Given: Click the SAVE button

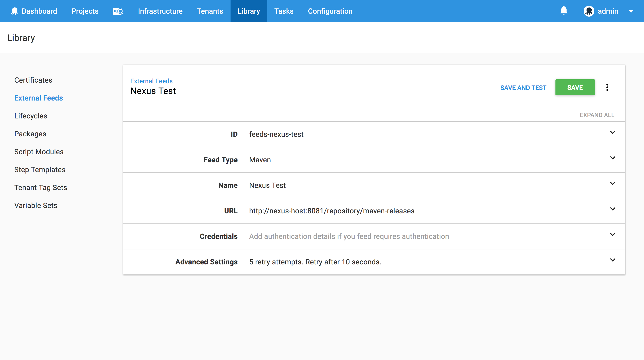Looking at the screenshot, I should (x=575, y=87).
